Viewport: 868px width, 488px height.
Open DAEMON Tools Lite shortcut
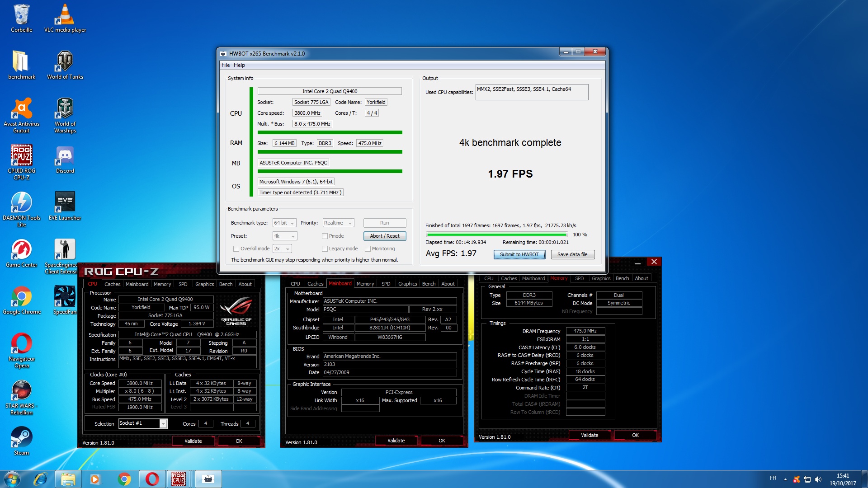21,209
